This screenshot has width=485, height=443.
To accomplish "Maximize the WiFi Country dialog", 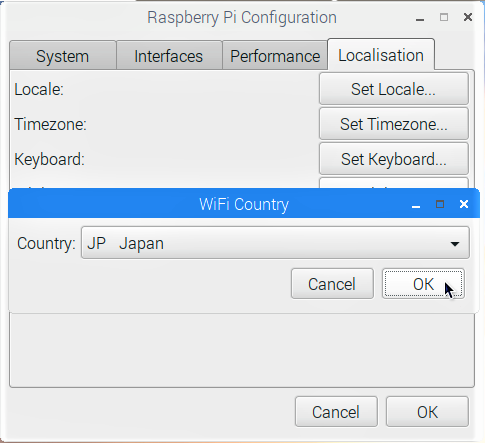I will (440, 204).
